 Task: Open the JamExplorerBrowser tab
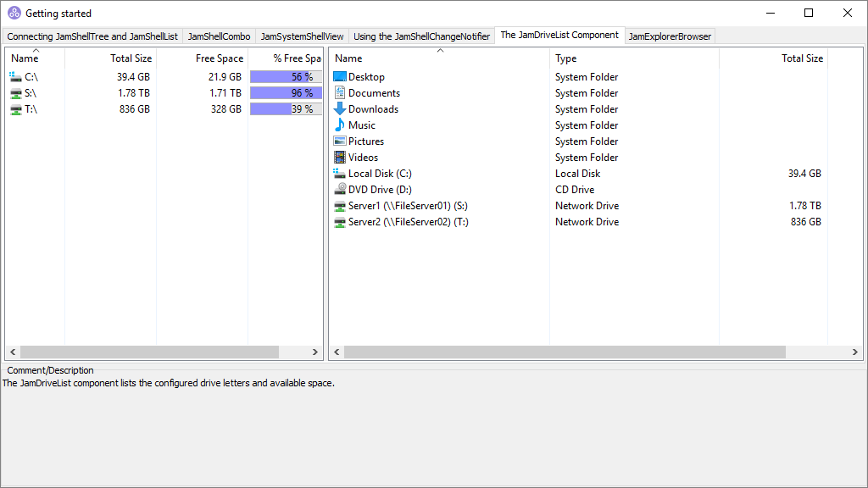coord(670,36)
